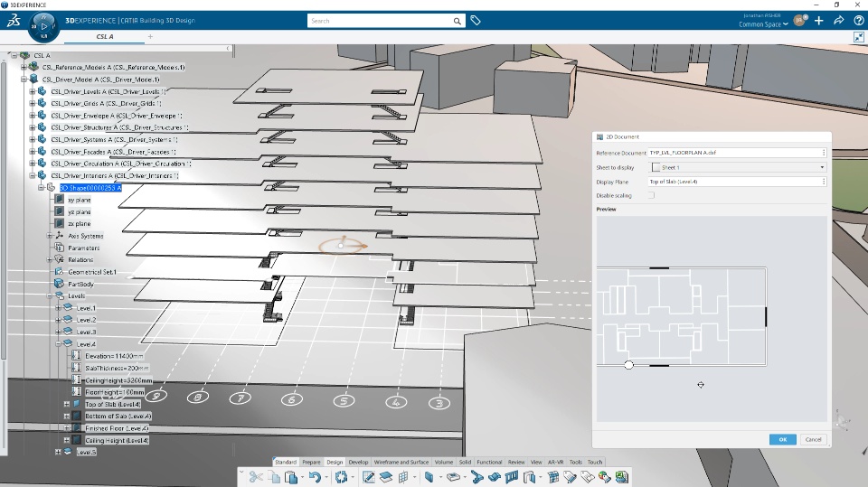Screen dimensions: 868x487
Task: Click the grid-plane icon in bottom toolbar
Action: [403, 477]
